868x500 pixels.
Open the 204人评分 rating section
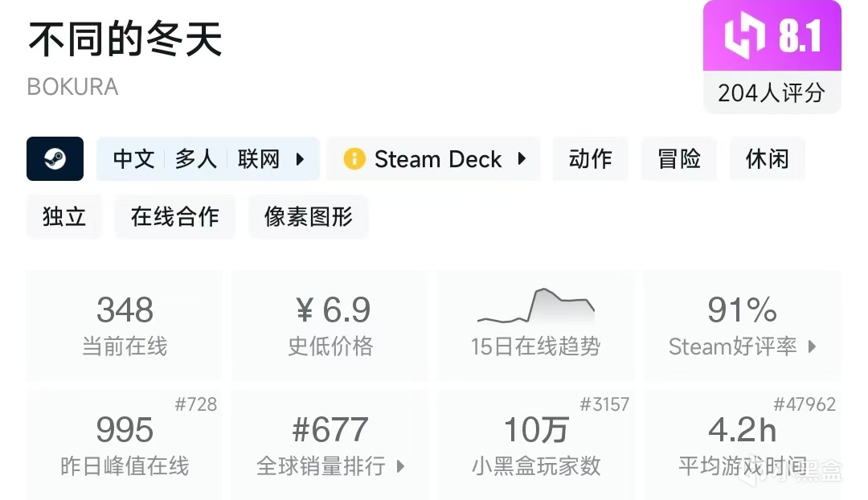772,93
